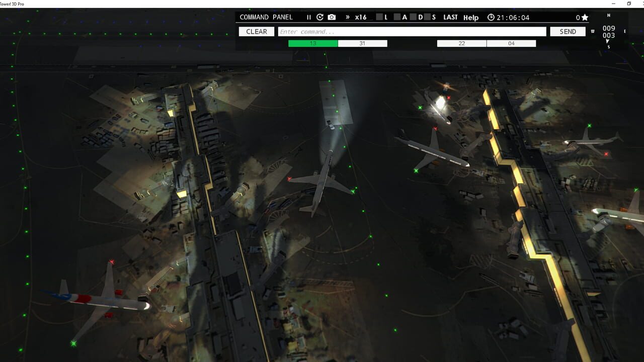Image resolution: width=644 pixels, height=362 pixels.
Task: Toggle the S checkbox
Action: (x=427, y=17)
